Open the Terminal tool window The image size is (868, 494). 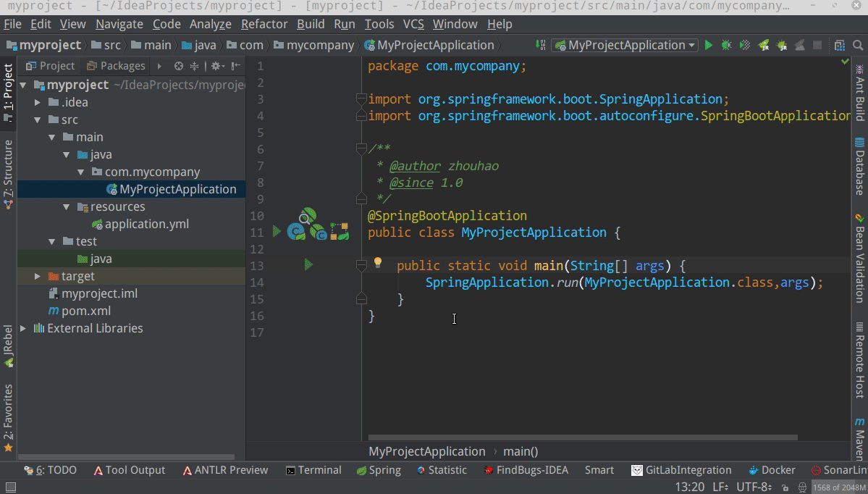(x=313, y=470)
